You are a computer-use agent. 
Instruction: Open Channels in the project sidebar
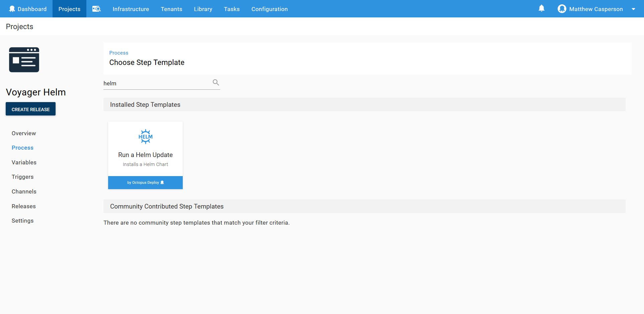click(x=24, y=191)
